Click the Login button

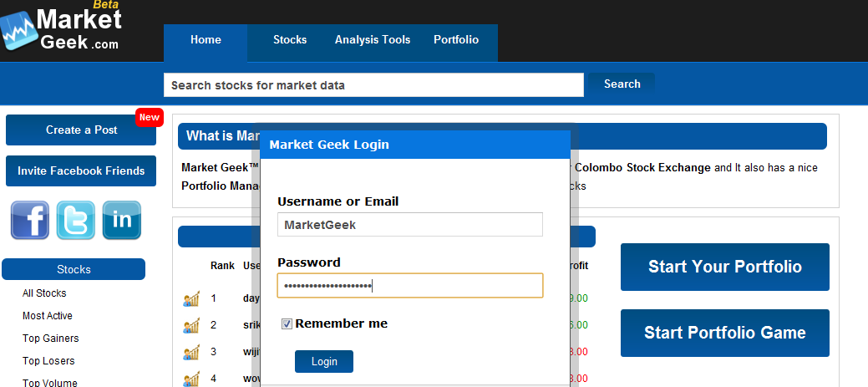click(x=324, y=362)
